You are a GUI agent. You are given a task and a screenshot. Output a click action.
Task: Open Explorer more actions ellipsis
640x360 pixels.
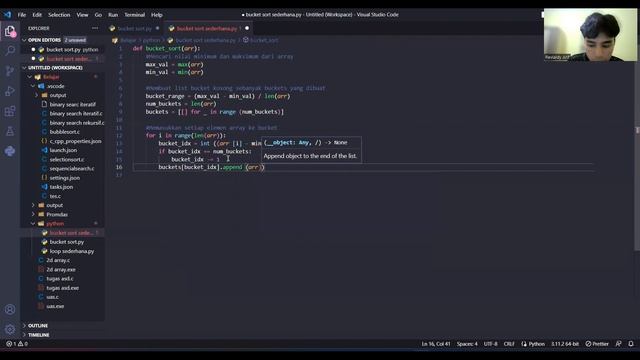point(95,28)
